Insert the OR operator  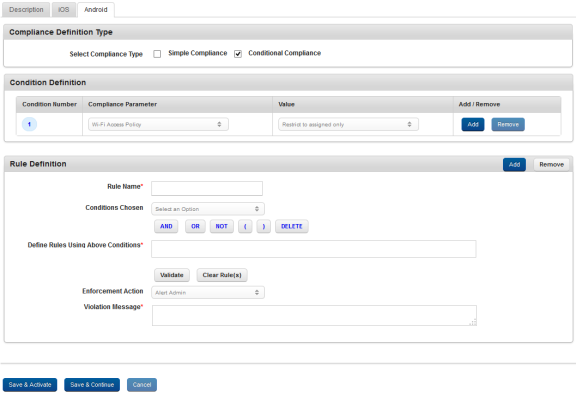coord(195,227)
